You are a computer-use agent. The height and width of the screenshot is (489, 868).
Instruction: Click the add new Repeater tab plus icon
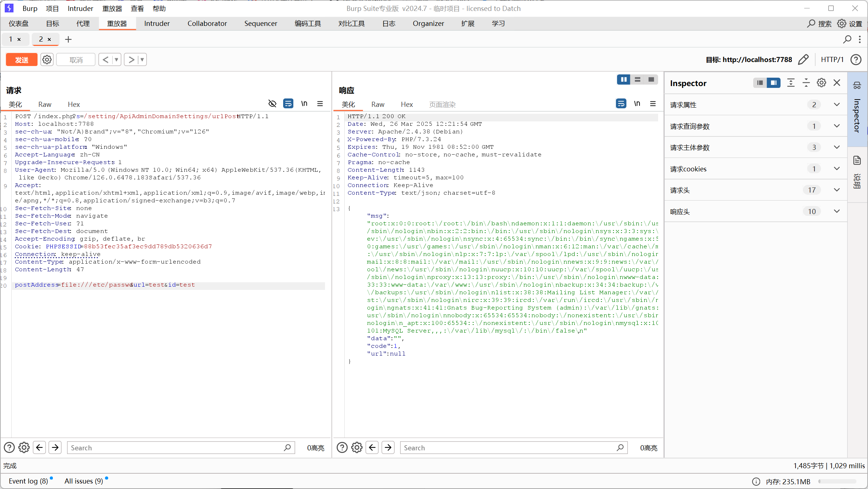[x=68, y=39]
